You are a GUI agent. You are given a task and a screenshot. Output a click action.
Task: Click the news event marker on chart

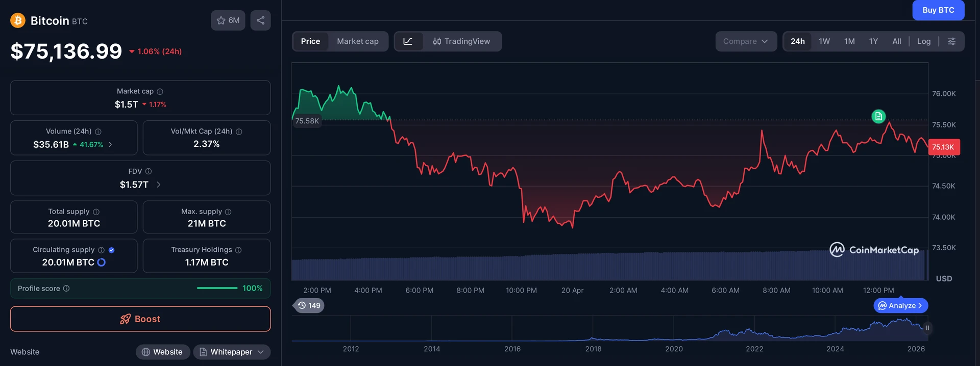pos(878,116)
